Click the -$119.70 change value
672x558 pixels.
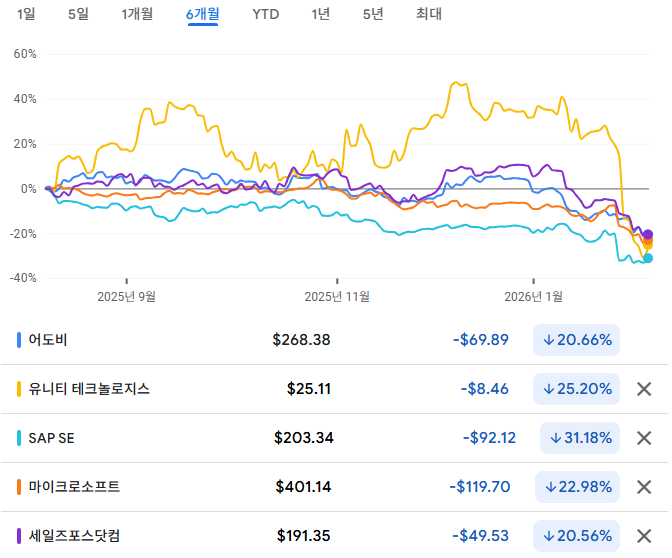pyautogui.click(x=480, y=487)
